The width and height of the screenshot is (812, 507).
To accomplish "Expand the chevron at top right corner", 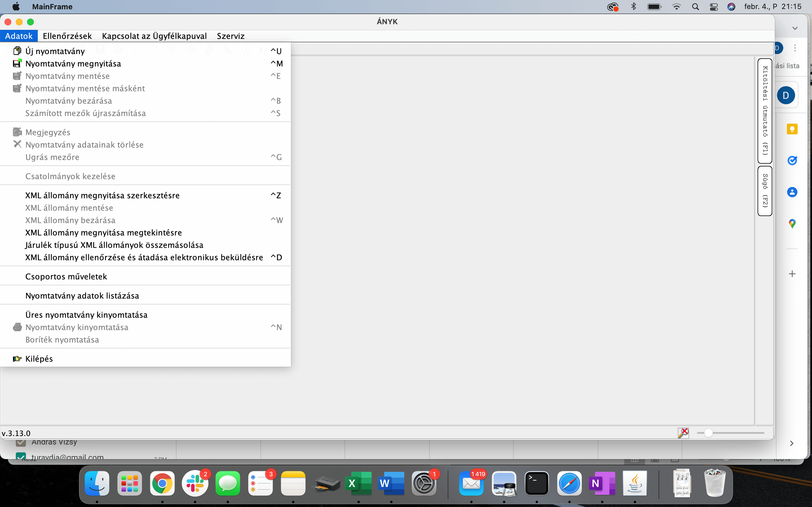I will pyautogui.click(x=795, y=28).
